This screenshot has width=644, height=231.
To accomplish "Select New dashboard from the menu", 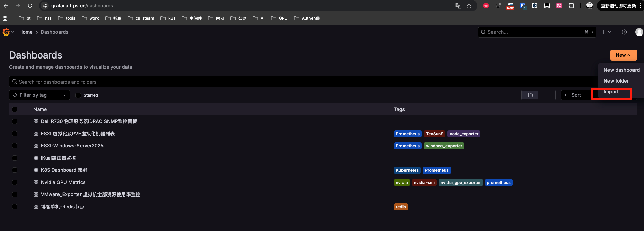I will (x=621, y=70).
